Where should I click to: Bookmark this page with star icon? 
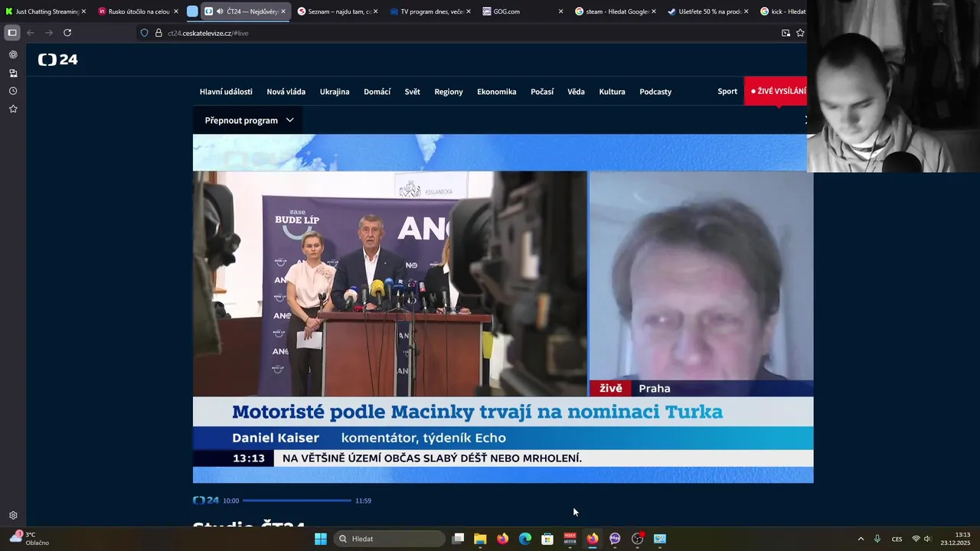[800, 33]
